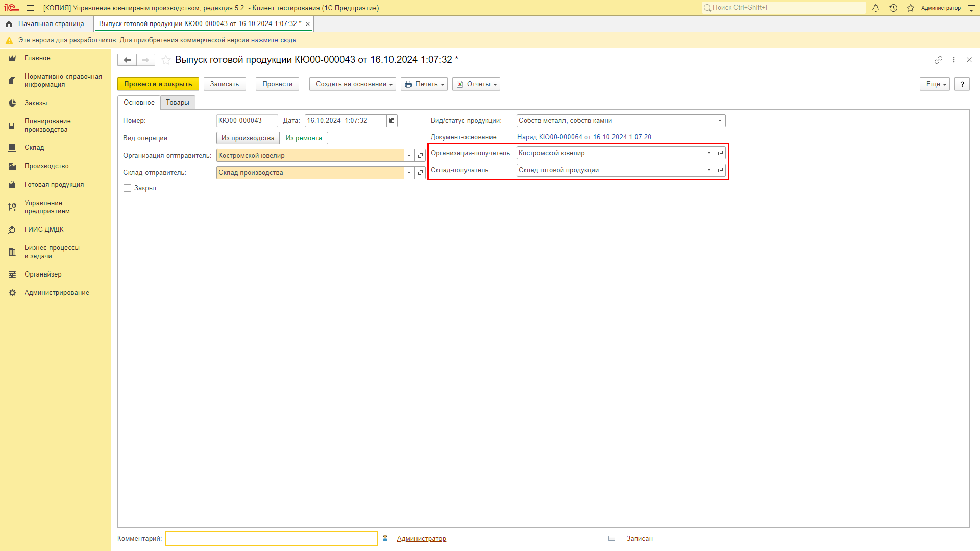Toggle the Закрыт checkbox
This screenshot has width=980, height=551.
pos(128,188)
